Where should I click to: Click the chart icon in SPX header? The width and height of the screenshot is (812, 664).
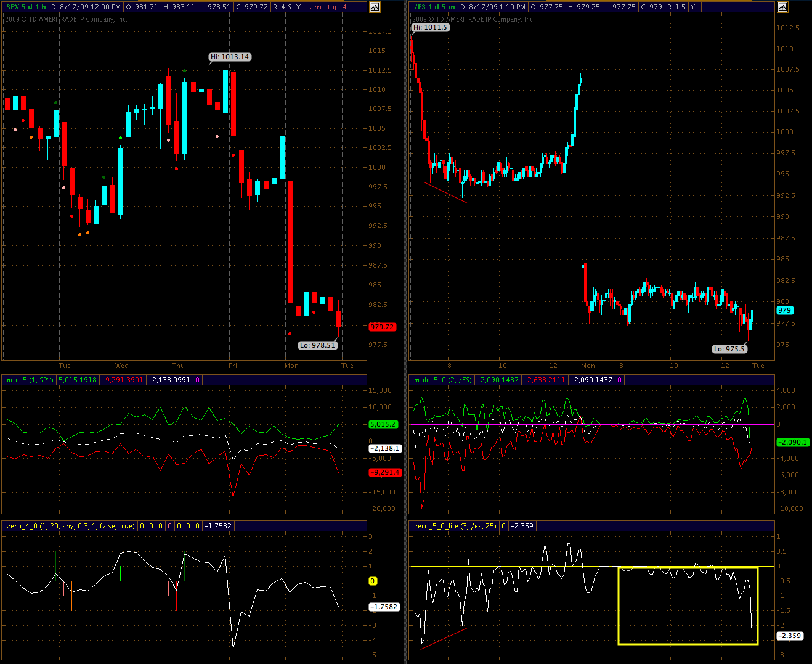375,7
